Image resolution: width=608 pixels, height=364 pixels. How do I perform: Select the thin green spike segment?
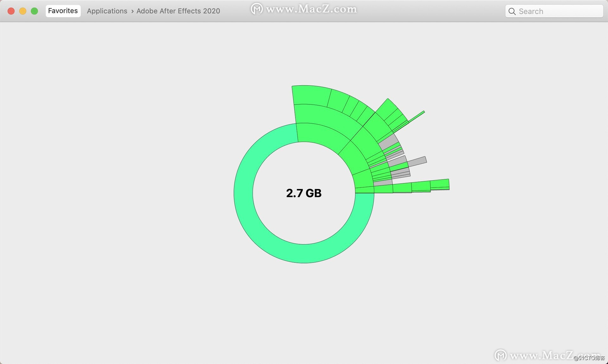coord(416,116)
